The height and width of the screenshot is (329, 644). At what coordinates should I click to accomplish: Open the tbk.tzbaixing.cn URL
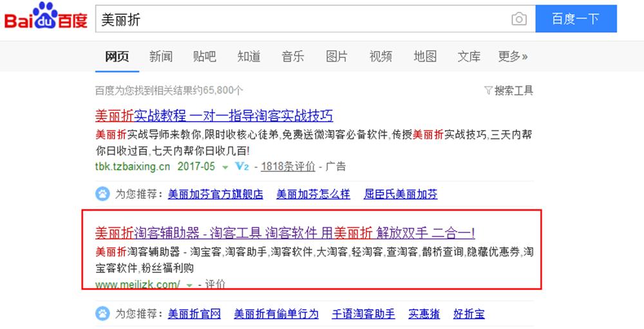coord(133,166)
